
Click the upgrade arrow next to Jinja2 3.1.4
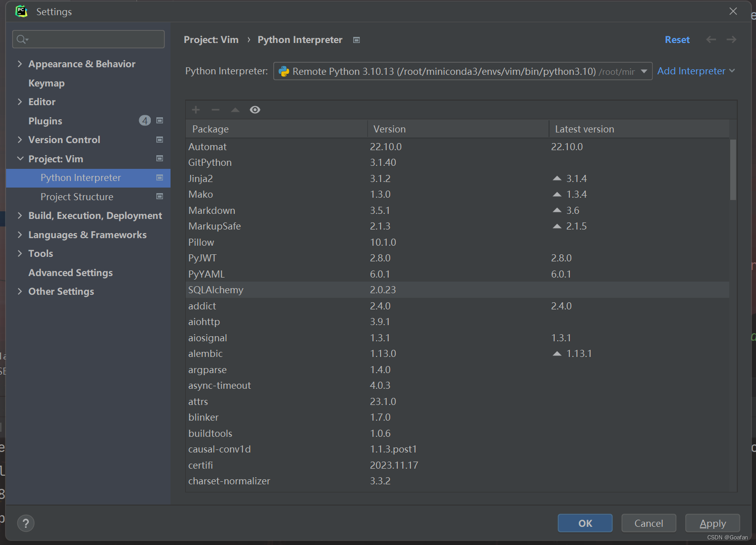[x=557, y=178]
